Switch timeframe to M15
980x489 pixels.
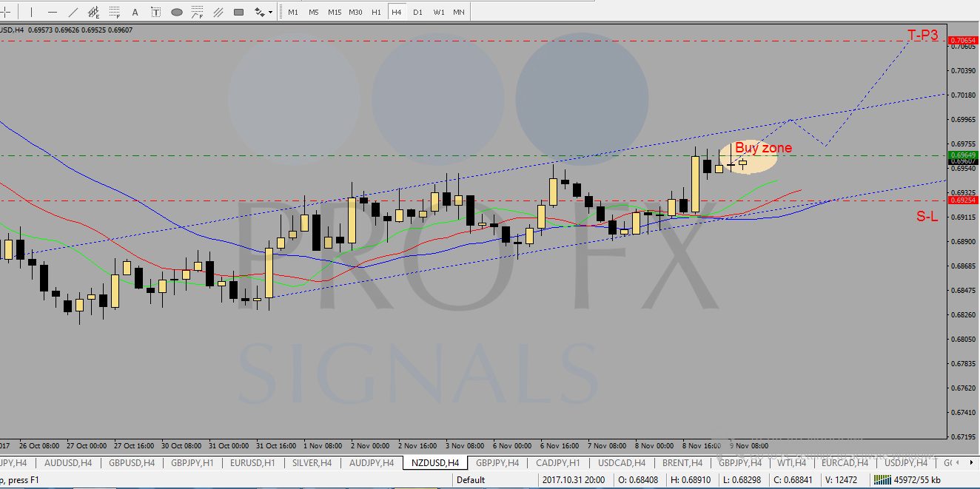click(x=335, y=12)
